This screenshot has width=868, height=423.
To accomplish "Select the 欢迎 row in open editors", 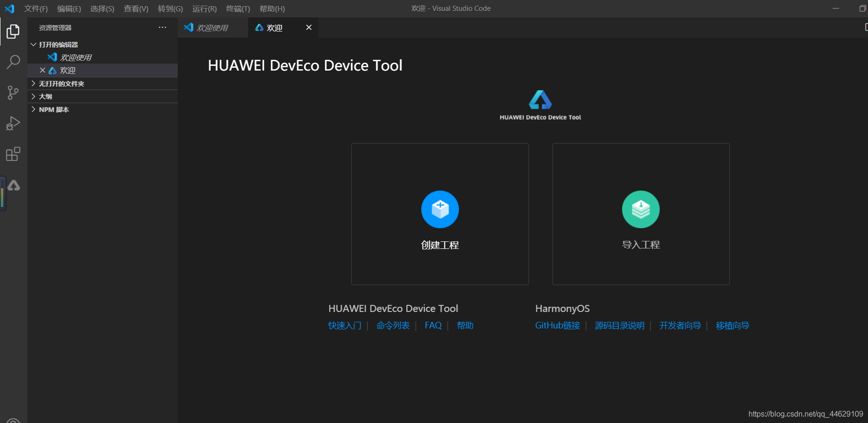I will [103, 71].
